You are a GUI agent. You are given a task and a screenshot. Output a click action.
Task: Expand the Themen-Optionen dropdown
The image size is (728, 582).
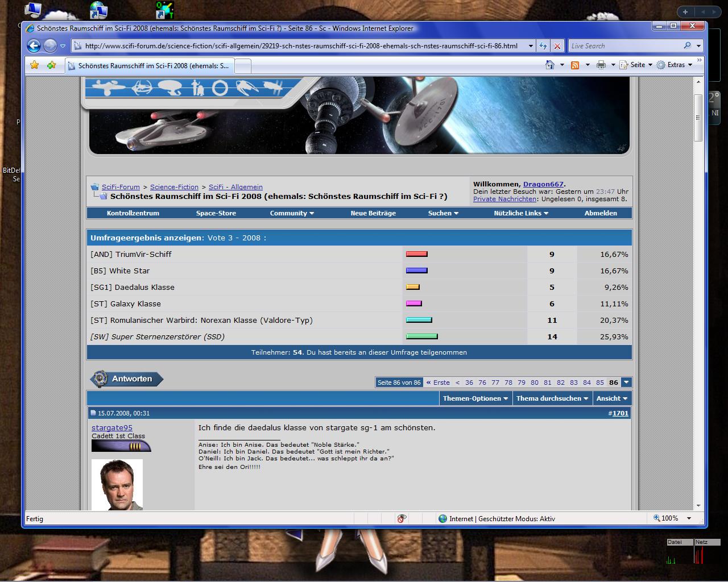click(x=475, y=398)
